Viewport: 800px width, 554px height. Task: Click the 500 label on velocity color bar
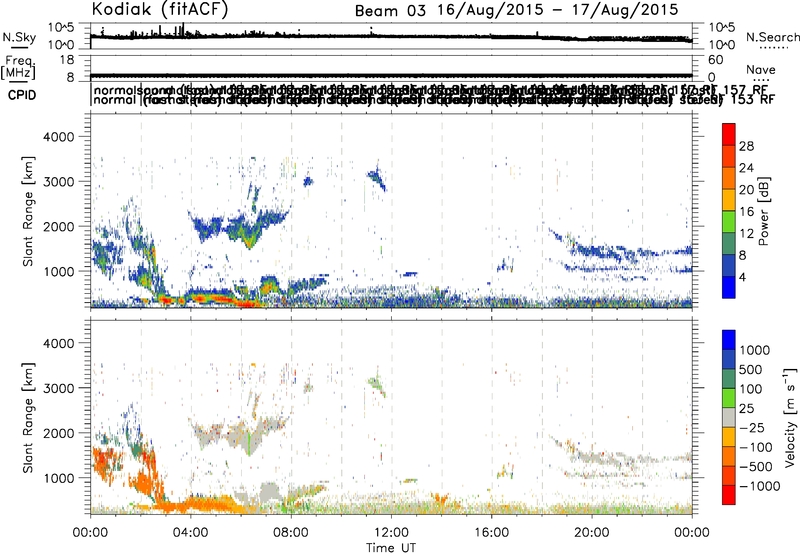(x=751, y=369)
